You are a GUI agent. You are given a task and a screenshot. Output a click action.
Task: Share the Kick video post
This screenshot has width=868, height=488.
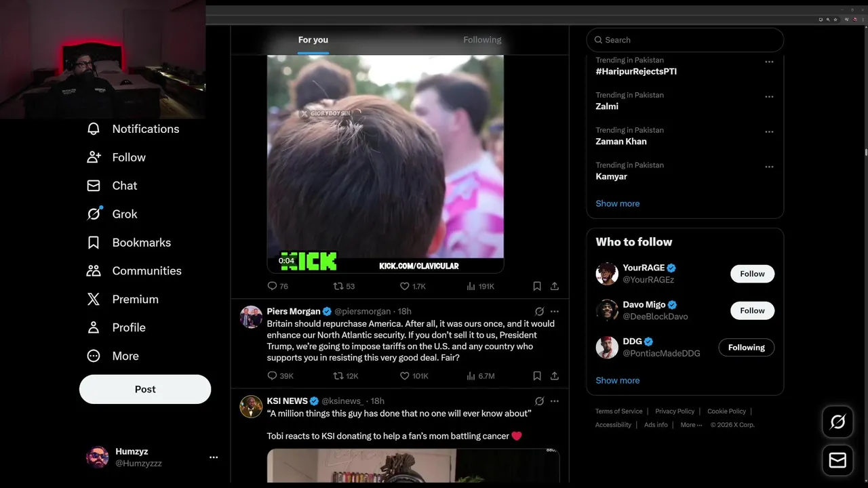[x=555, y=286]
